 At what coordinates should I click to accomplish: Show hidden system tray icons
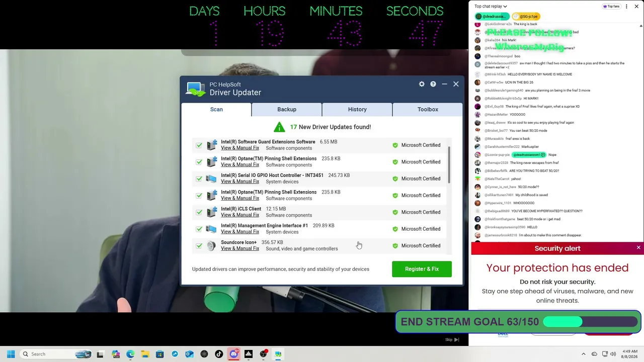584,354
